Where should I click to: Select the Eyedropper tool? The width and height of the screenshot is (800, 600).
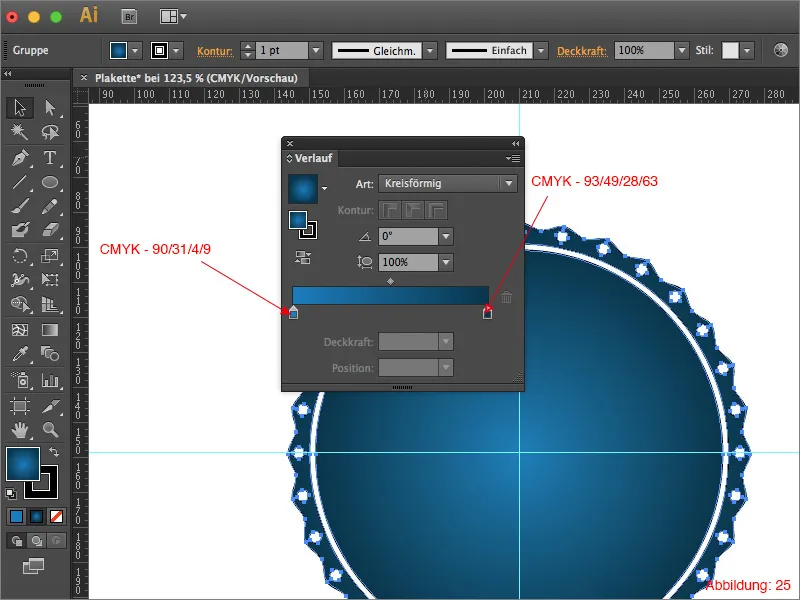pos(20,354)
